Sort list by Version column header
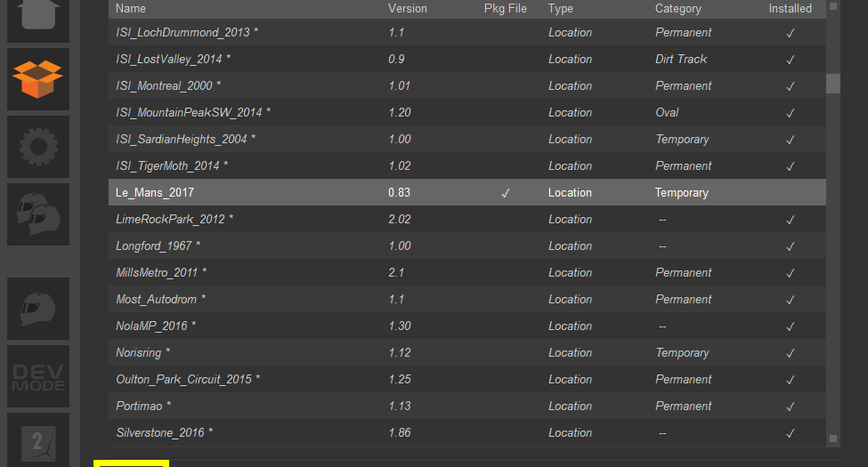The image size is (868, 467). point(408,8)
